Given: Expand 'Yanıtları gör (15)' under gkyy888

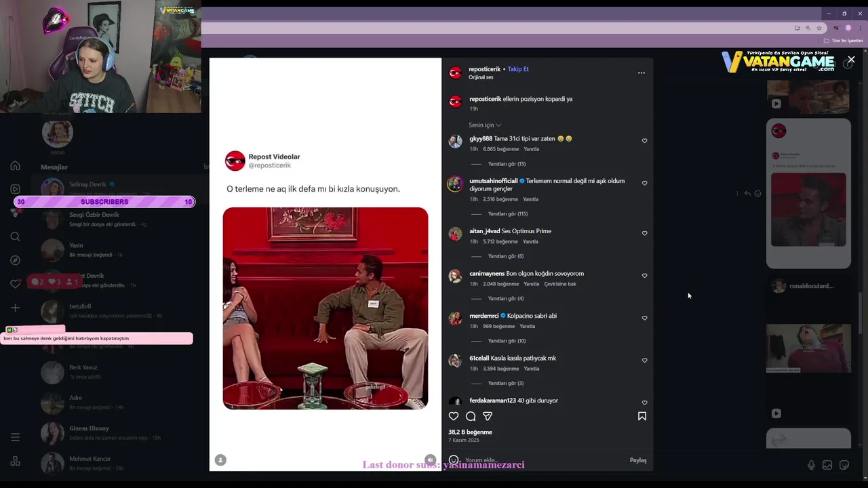Looking at the screenshot, I should (x=507, y=163).
